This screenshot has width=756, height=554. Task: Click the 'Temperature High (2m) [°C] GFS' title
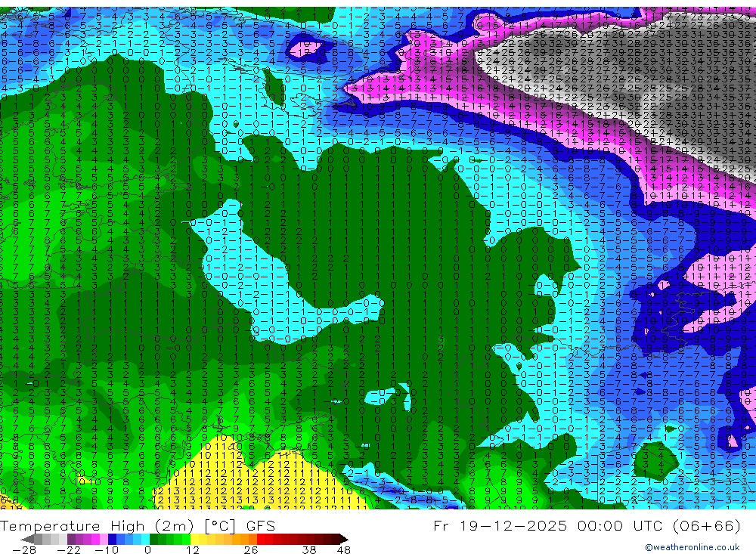[x=138, y=526]
